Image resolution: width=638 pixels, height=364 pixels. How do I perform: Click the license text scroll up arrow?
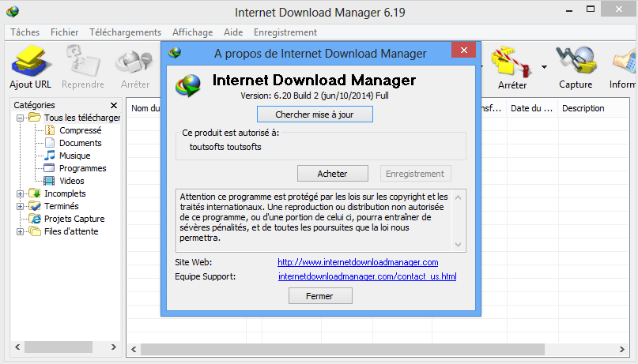coord(459,197)
